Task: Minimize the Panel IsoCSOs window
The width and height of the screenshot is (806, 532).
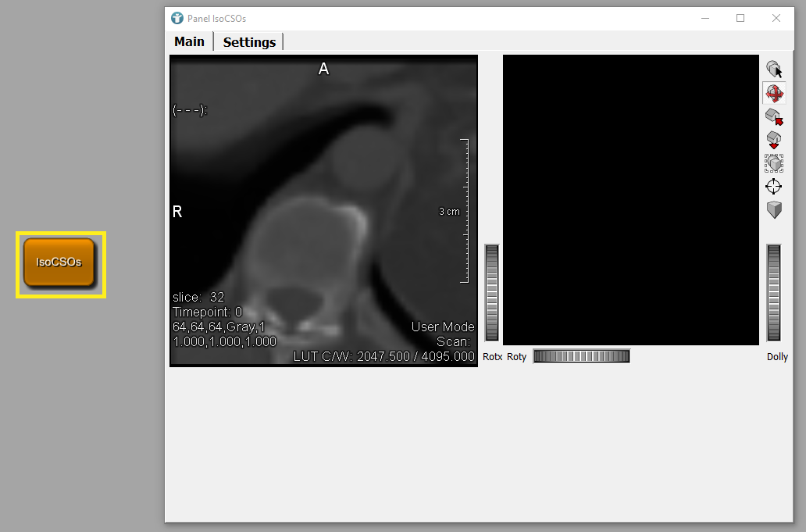Action: (705, 18)
